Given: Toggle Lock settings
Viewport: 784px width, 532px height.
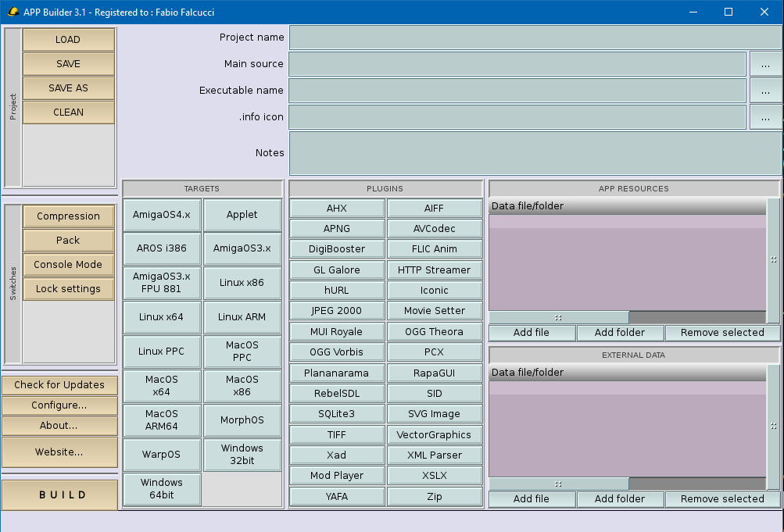Looking at the screenshot, I should click(68, 288).
